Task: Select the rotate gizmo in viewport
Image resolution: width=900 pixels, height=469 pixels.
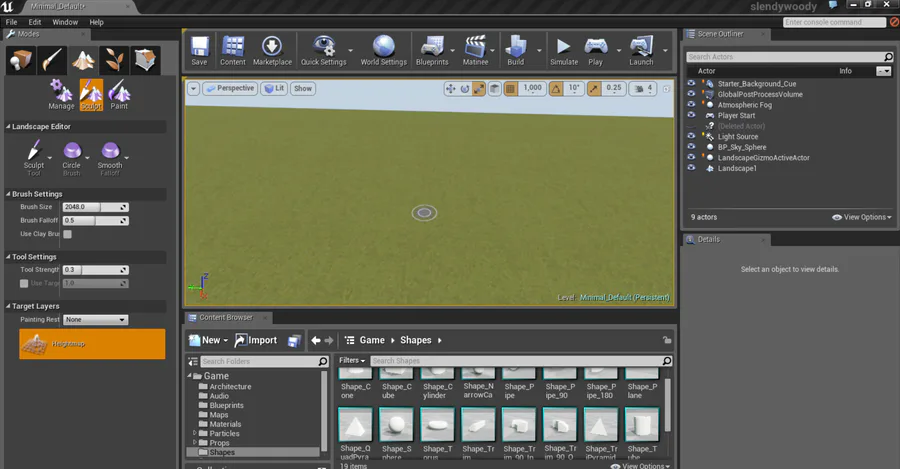Action: (464, 88)
